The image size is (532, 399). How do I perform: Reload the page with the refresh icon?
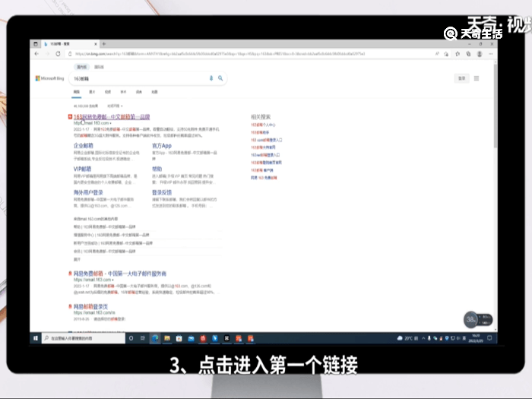[x=58, y=54]
